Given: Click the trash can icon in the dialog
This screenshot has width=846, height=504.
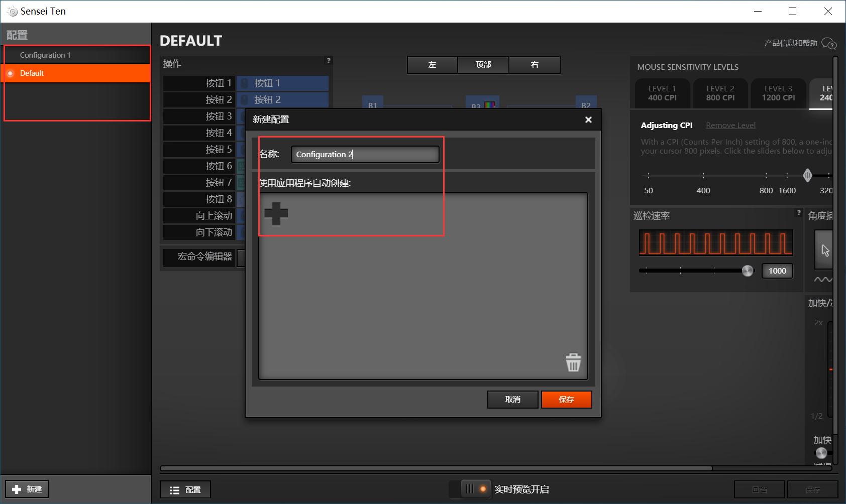Looking at the screenshot, I should (573, 362).
